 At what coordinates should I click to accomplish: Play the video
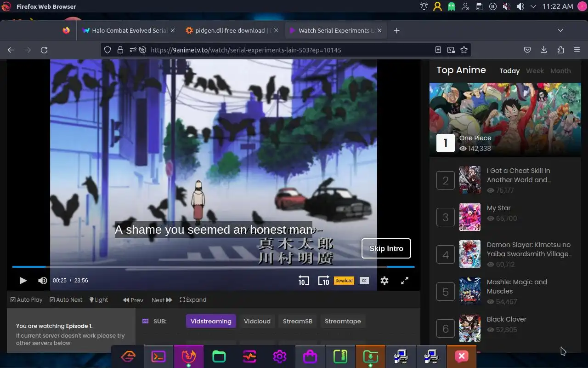click(x=23, y=280)
